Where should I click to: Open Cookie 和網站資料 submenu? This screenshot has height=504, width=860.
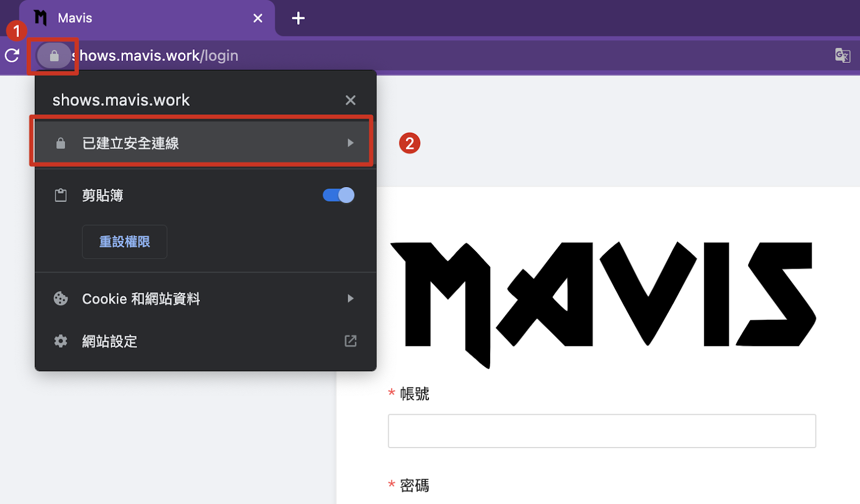point(205,298)
